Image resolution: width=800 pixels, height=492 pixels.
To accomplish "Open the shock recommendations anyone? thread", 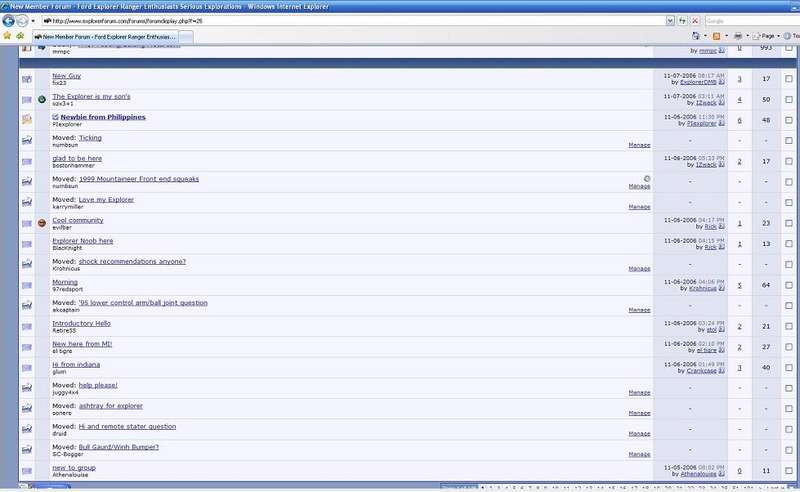I will [x=132, y=261].
